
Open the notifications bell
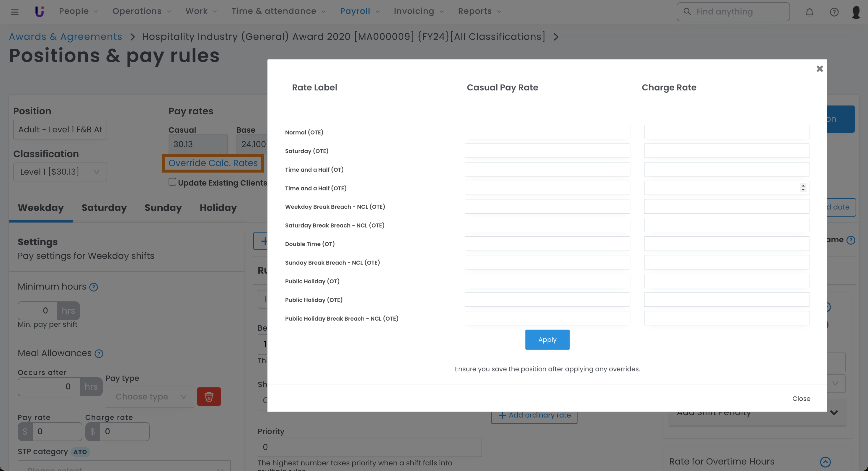click(x=809, y=12)
